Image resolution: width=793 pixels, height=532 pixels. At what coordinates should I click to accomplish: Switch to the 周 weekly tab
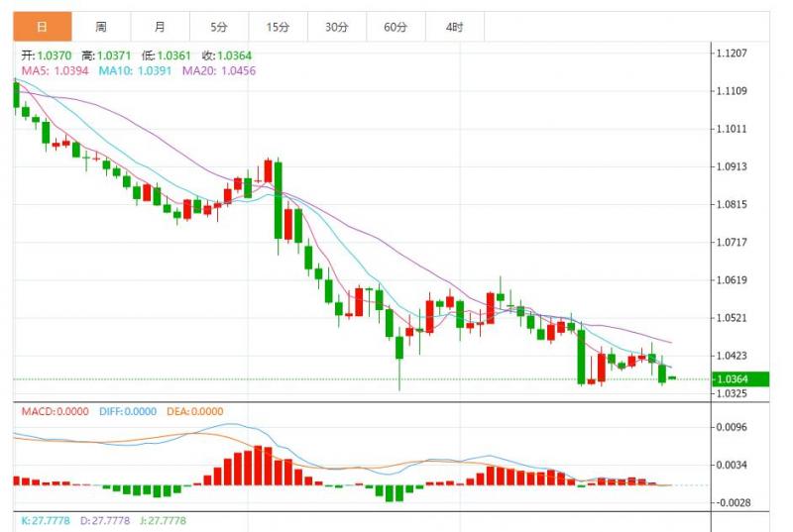pos(101,27)
